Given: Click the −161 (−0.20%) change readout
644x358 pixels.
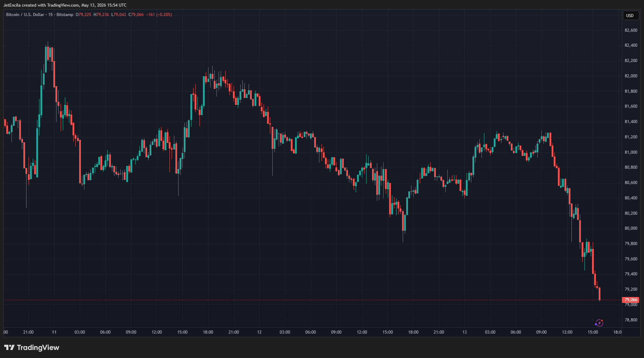Looking at the screenshot, I should coord(159,15).
